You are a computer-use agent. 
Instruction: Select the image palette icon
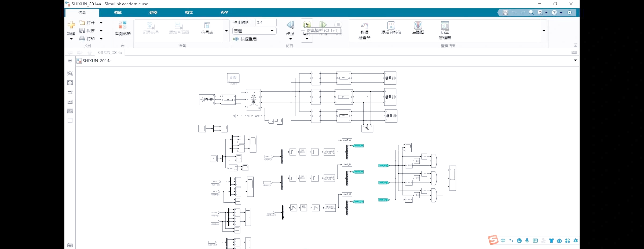coord(70,111)
